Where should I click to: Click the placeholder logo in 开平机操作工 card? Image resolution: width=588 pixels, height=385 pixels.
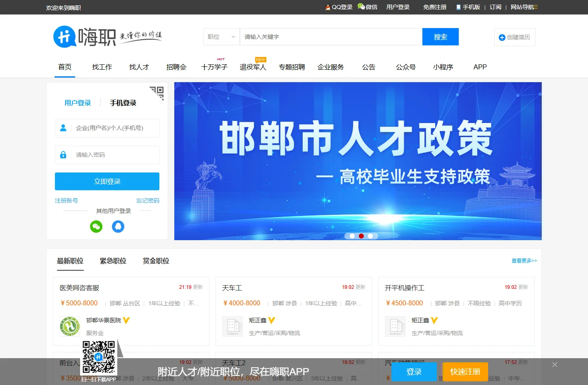pos(395,326)
